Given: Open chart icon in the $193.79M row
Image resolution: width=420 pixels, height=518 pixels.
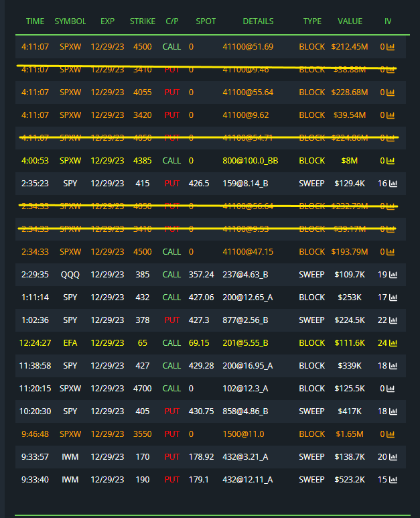Looking at the screenshot, I should click(391, 252).
